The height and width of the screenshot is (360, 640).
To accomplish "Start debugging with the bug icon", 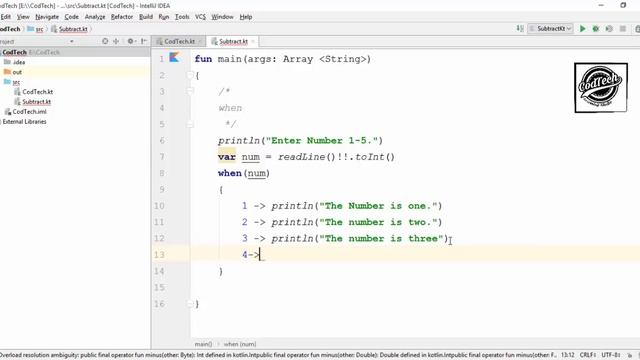I will 596,29.
